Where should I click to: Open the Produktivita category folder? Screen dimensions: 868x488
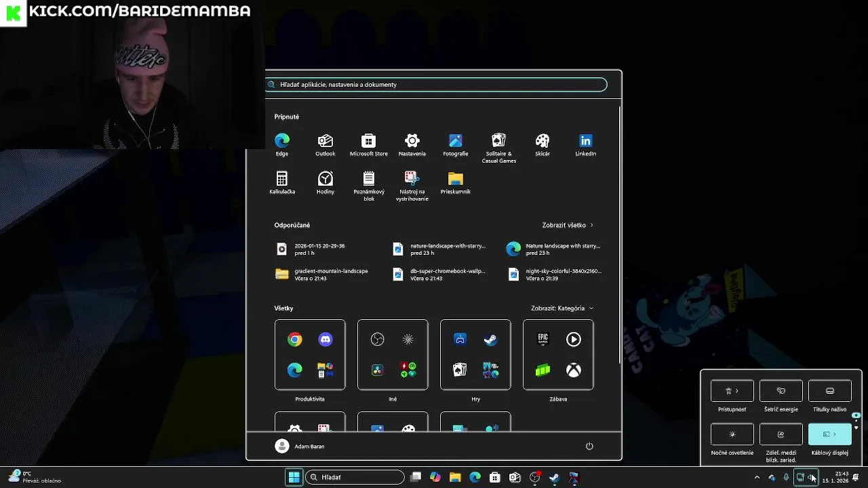point(310,355)
